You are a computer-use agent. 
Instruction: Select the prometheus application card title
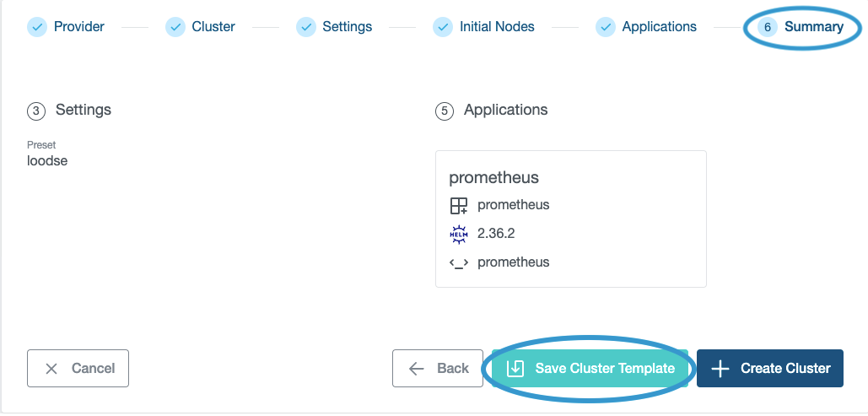493,177
